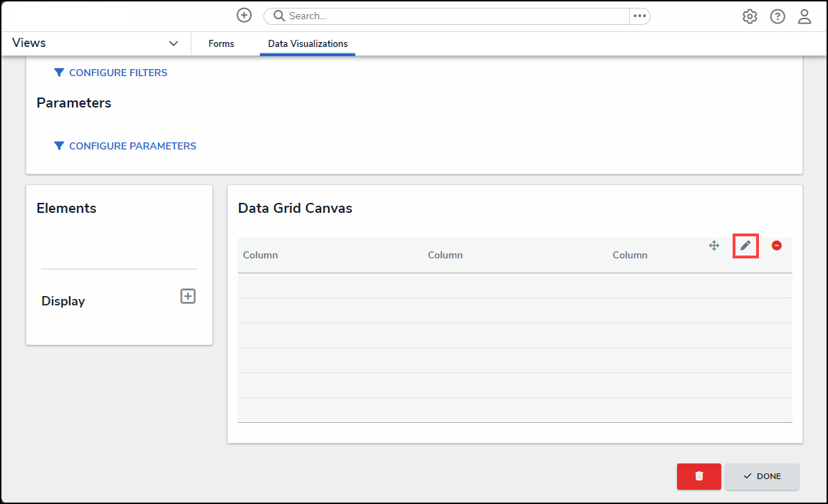Click the magnifier icon in search bar

(x=279, y=16)
